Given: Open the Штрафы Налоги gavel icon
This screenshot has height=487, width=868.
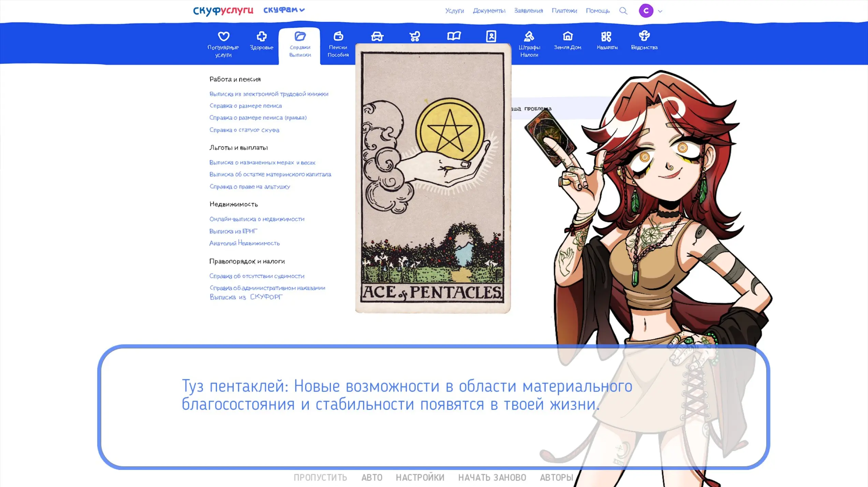Looking at the screenshot, I should (x=529, y=36).
